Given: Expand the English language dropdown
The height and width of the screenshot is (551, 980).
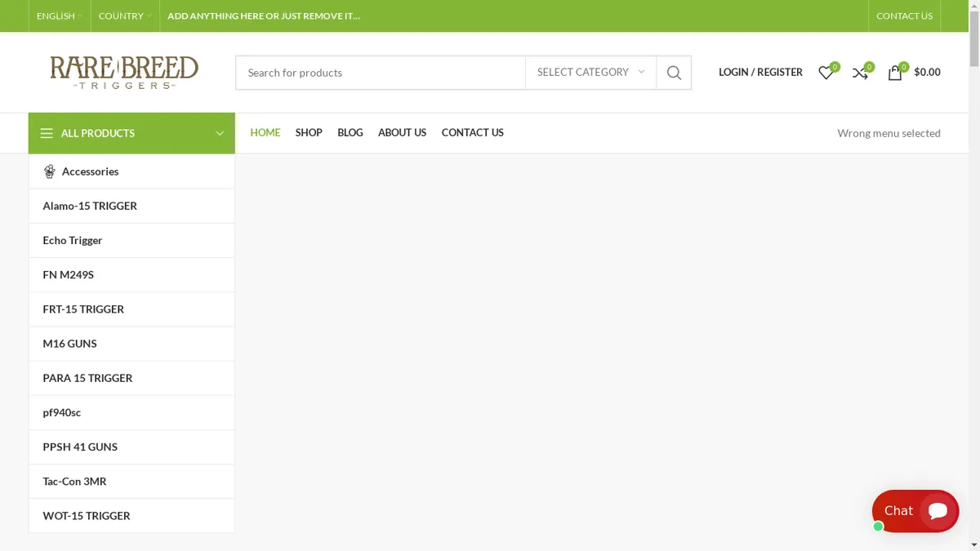Looking at the screenshot, I should 60,16.
